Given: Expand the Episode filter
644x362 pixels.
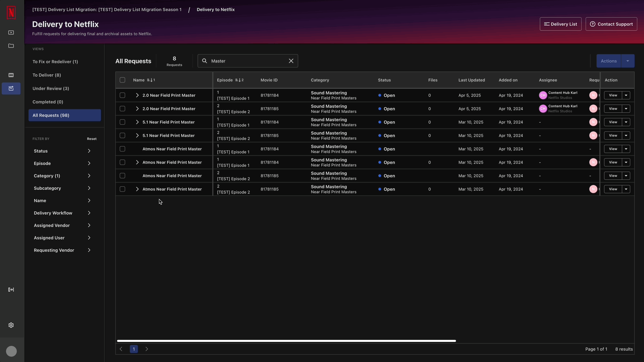Looking at the screenshot, I should [x=62, y=164].
